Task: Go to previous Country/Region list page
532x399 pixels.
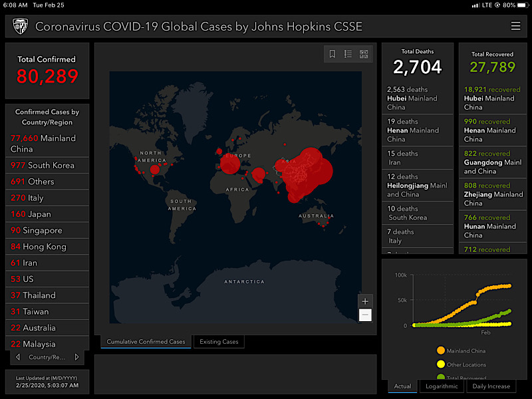Action: coord(18,357)
